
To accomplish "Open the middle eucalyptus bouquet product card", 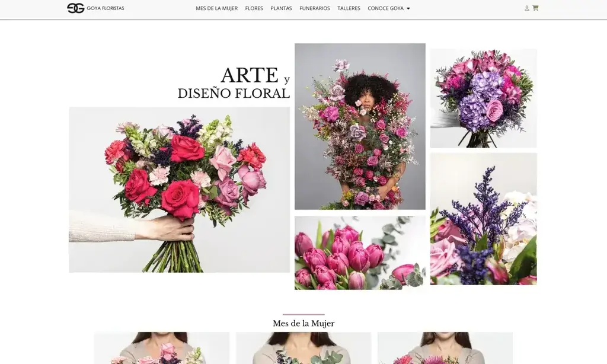I will click(303, 348).
